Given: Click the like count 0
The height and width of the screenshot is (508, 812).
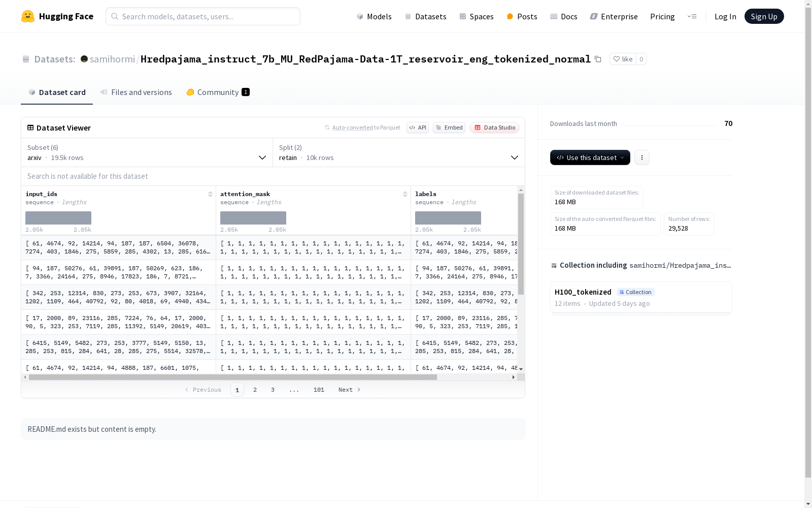Looking at the screenshot, I should (x=641, y=59).
